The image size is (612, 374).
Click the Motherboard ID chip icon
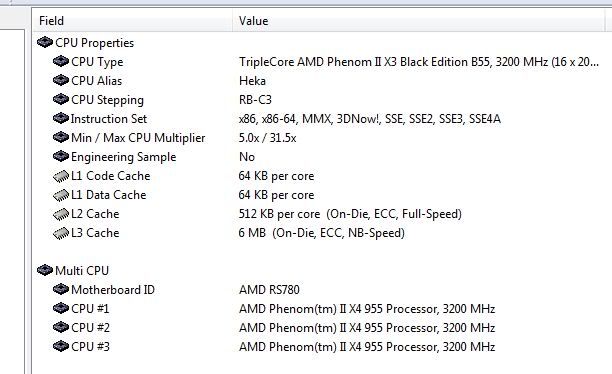click(x=60, y=289)
